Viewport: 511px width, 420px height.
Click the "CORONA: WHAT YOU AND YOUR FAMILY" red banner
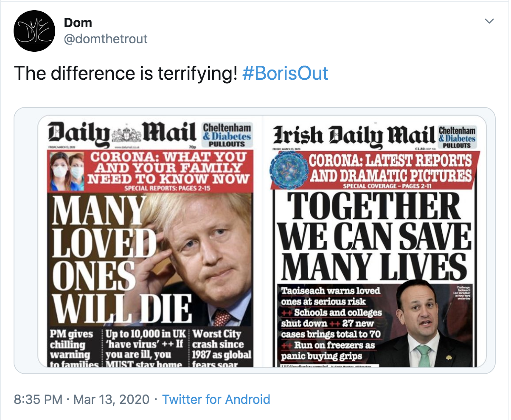pyautogui.click(x=168, y=167)
